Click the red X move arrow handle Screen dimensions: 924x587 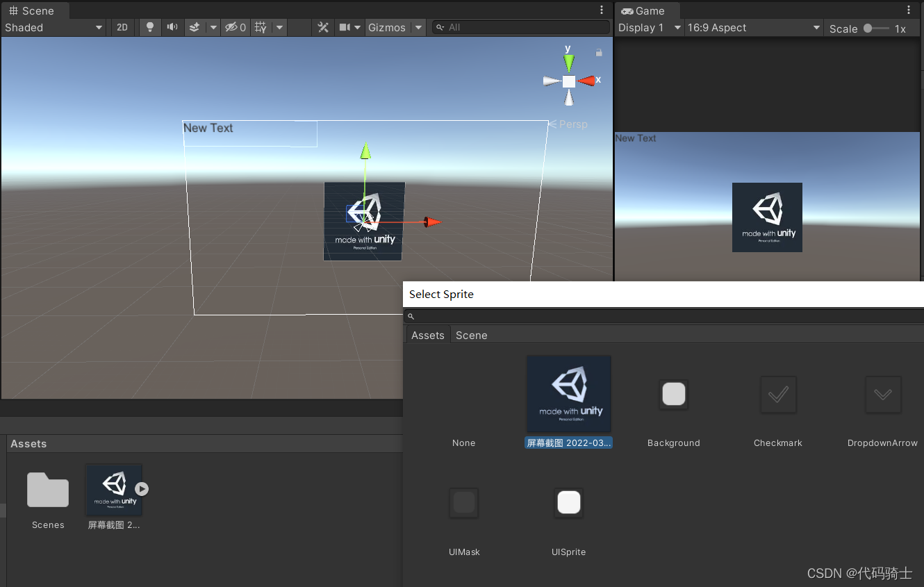[x=434, y=222]
